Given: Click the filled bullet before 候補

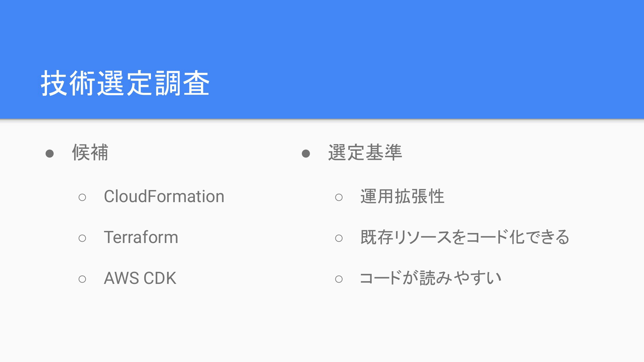Looking at the screenshot, I should point(50,154).
